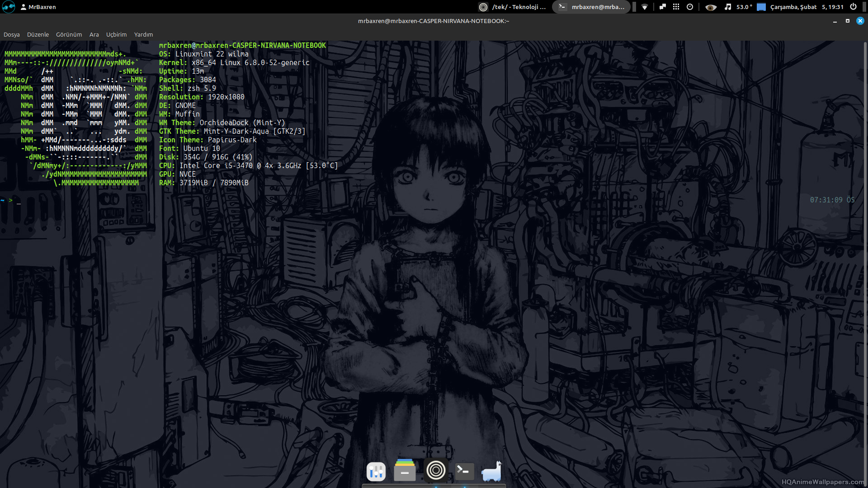Viewport: 868px width, 488px height.
Task: Click the 'WM: Muffin' line
Action: [x=179, y=114]
